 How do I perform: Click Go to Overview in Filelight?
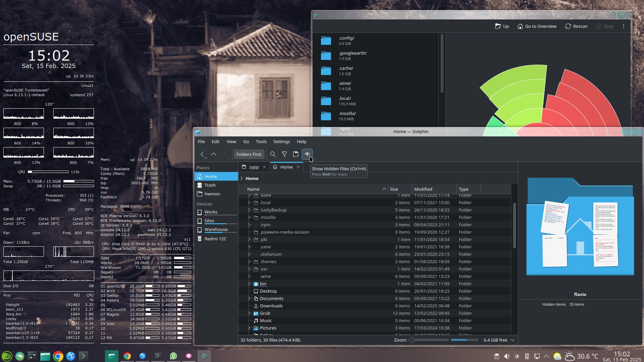(537, 26)
